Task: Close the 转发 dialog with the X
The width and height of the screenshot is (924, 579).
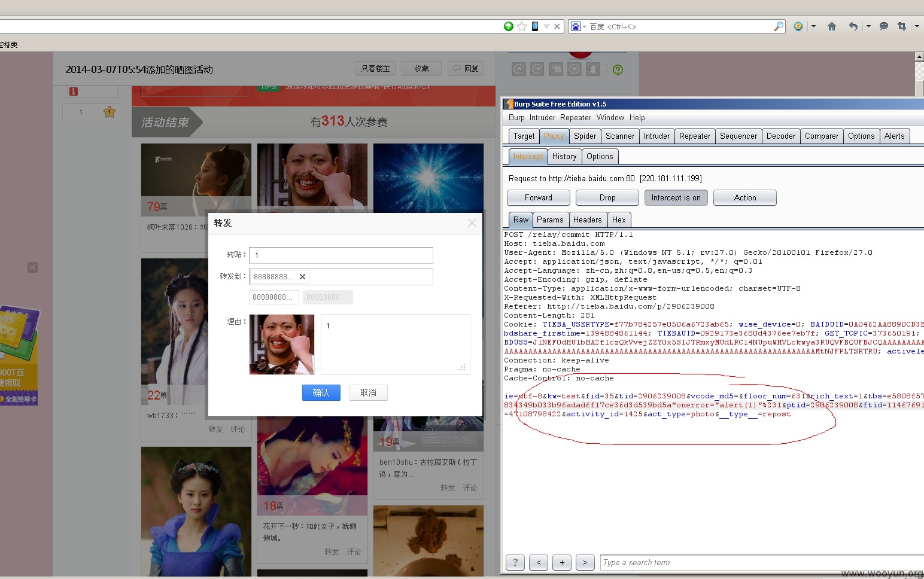Action: pyautogui.click(x=472, y=223)
